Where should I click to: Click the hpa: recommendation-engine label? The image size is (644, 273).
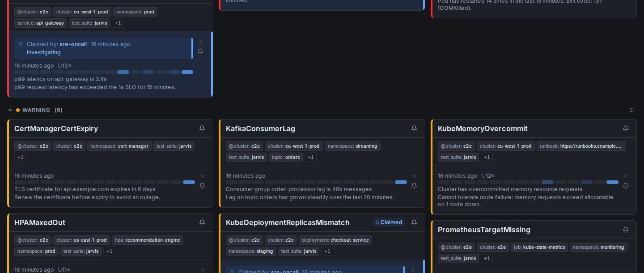click(148, 240)
